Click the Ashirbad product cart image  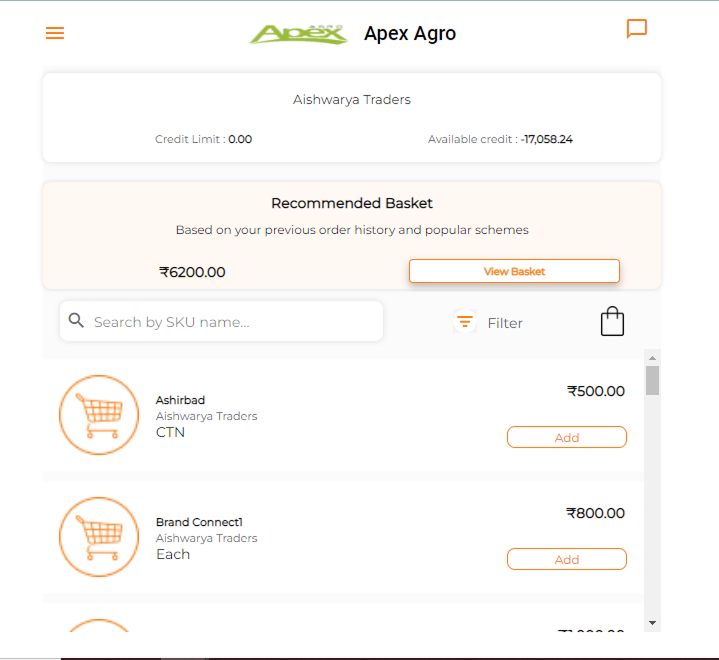[99, 415]
